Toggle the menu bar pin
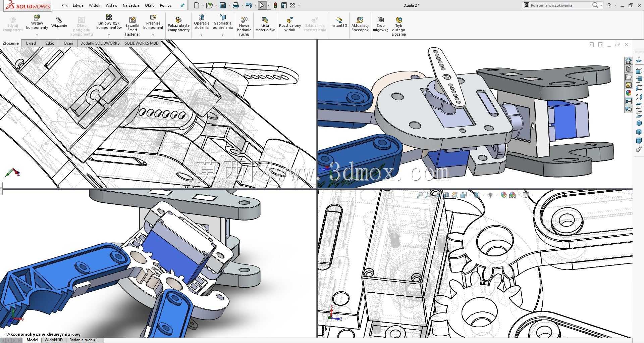 (182, 5)
